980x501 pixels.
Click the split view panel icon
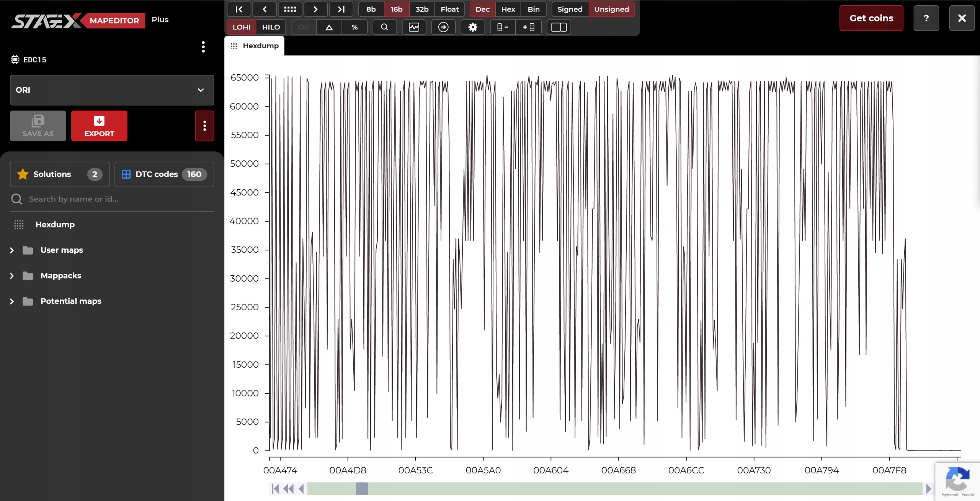(559, 27)
